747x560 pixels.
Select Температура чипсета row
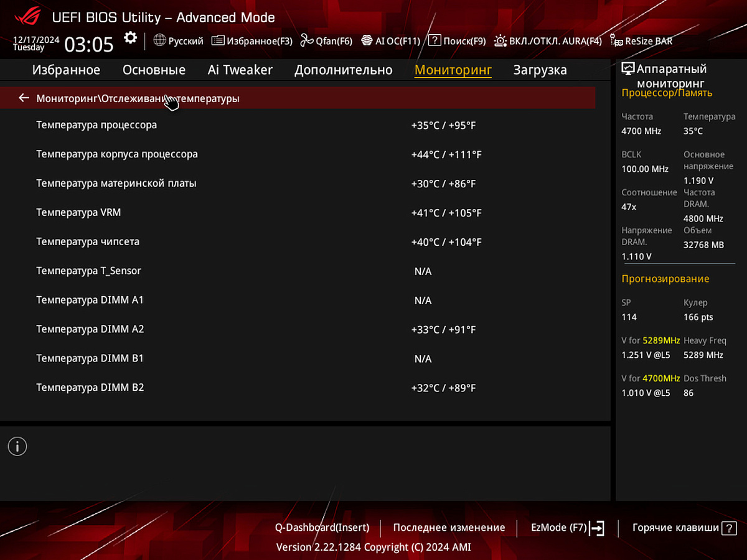pos(298,242)
